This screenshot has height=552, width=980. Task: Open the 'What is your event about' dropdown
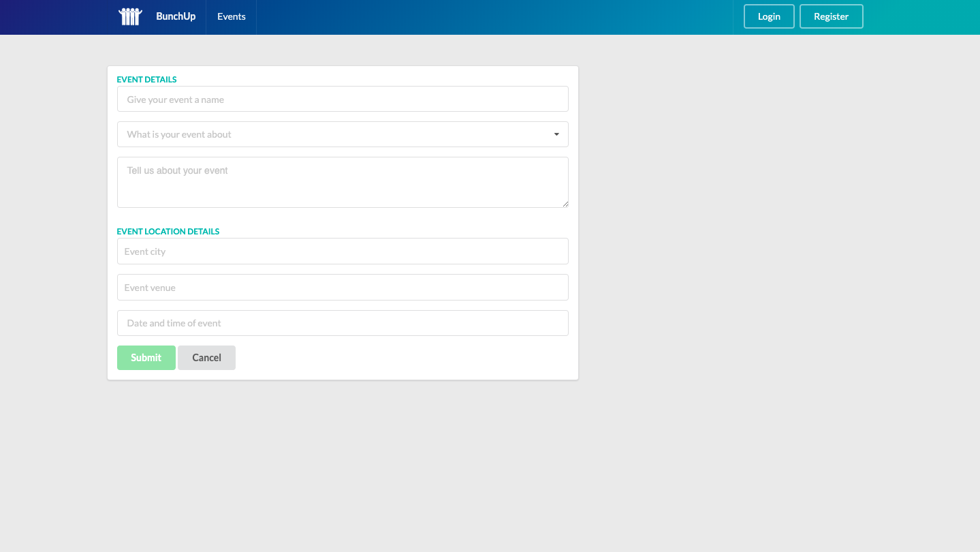click(x=343, y=134)
